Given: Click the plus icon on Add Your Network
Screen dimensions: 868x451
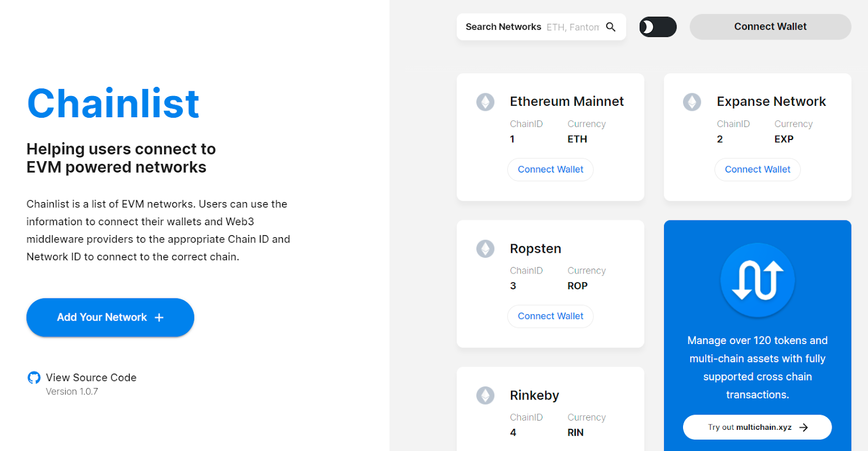Looking at the screenshot, I should point(159,317).
